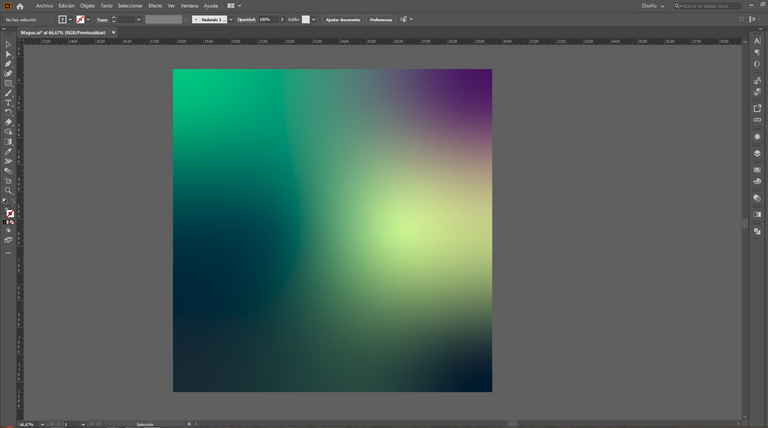
Task: Open the Character Styles panel icon
Action: coord(757,80)
